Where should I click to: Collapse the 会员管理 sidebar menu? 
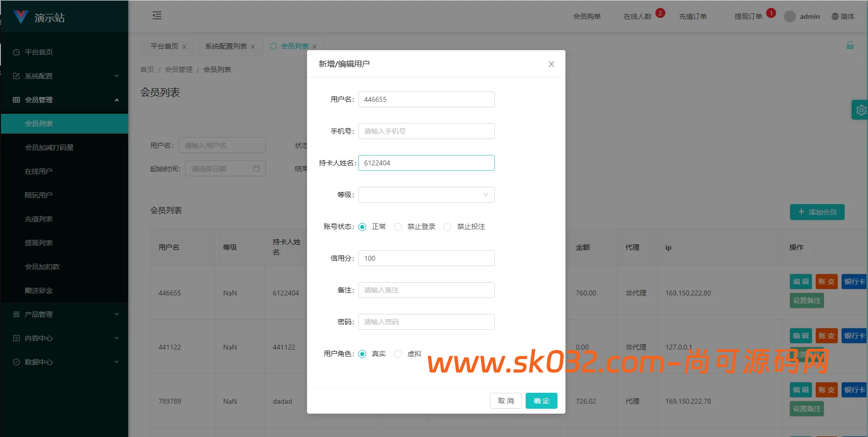(x=64, y=100)
